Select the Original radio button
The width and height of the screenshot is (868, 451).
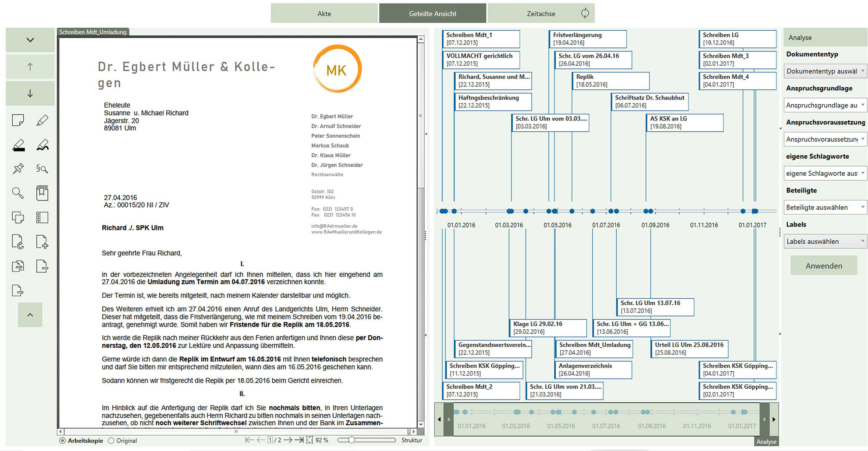pyautogui.click(x=111, y=441)
